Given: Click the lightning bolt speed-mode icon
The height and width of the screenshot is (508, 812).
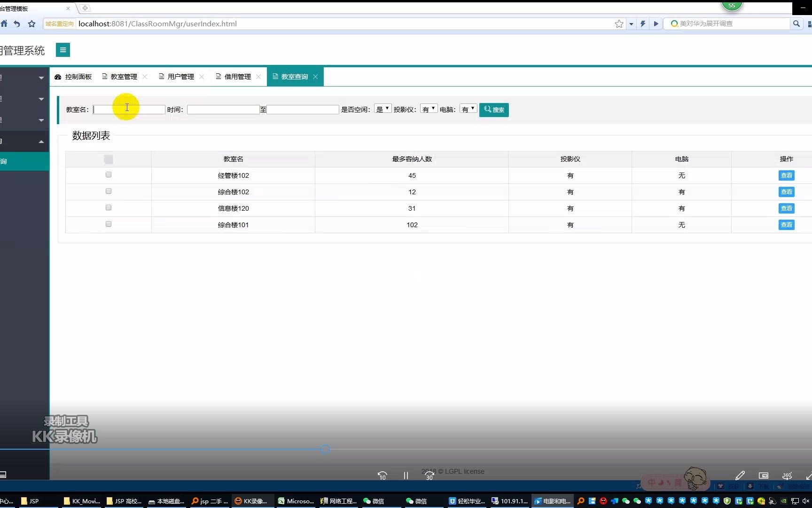Looking at the screenshot, I should 643,24.
